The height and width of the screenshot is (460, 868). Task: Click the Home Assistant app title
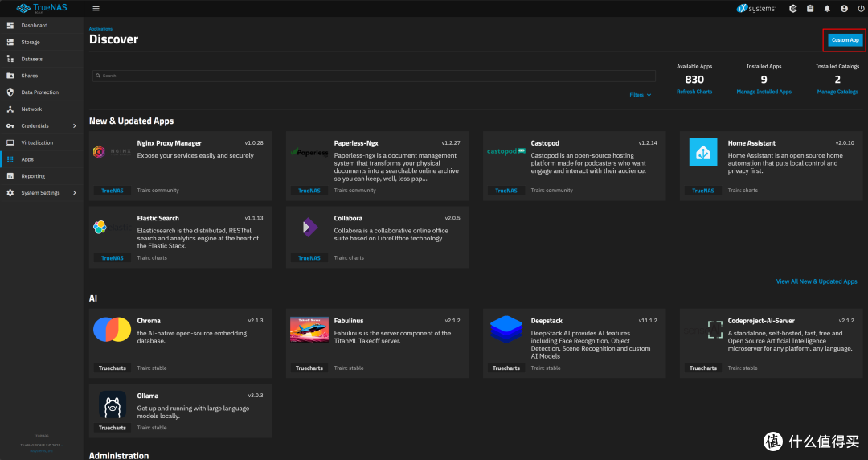tap(751, 143)
